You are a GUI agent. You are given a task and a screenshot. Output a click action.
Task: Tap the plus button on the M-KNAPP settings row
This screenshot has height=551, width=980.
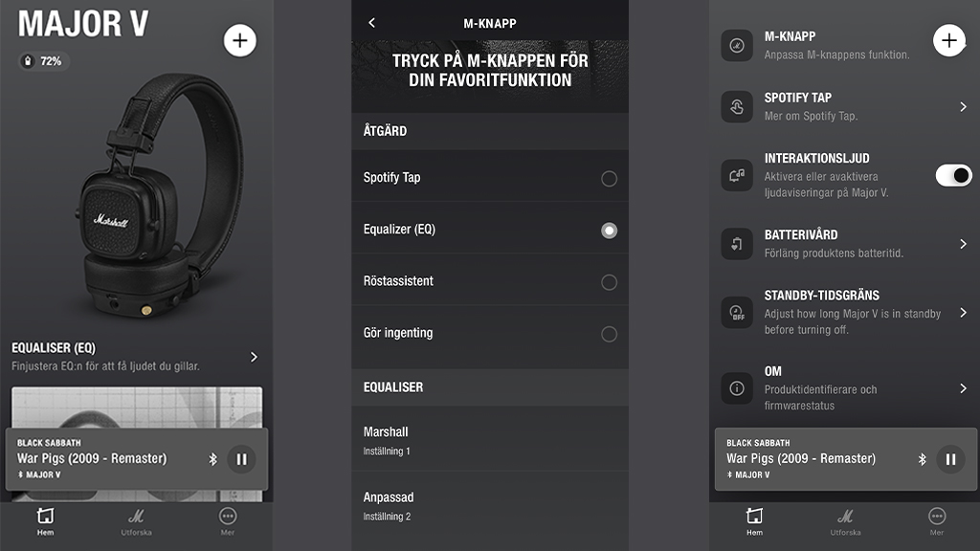pyautogui.click(x=949, y=40)
